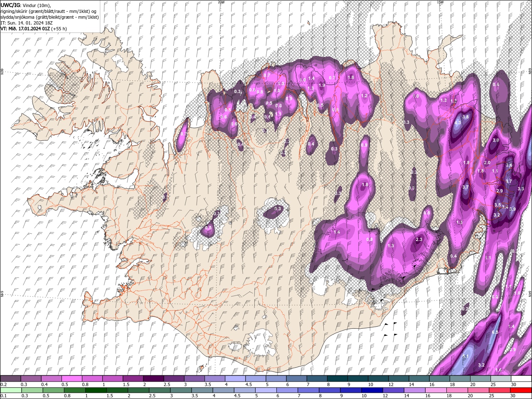Screen dimensions: 532x399
Task: Click the '20W' longitude label at top
Action: coord(221,2)
